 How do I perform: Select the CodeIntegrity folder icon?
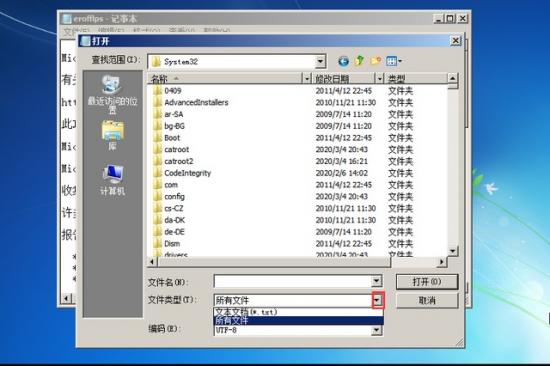tap(157, 173)
